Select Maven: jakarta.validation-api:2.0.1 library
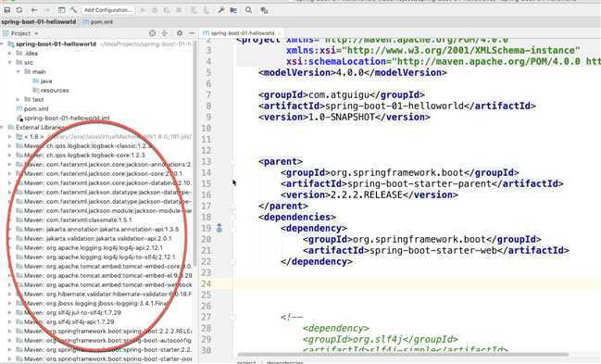The image size is (601, 364). tap(94, 238)
